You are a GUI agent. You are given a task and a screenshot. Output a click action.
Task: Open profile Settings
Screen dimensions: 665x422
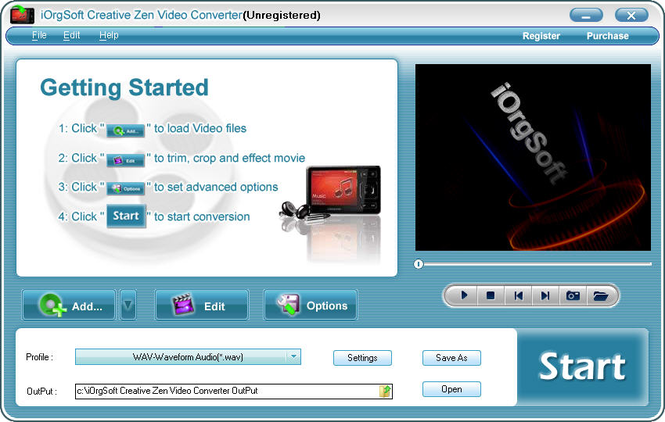[362, 358]
